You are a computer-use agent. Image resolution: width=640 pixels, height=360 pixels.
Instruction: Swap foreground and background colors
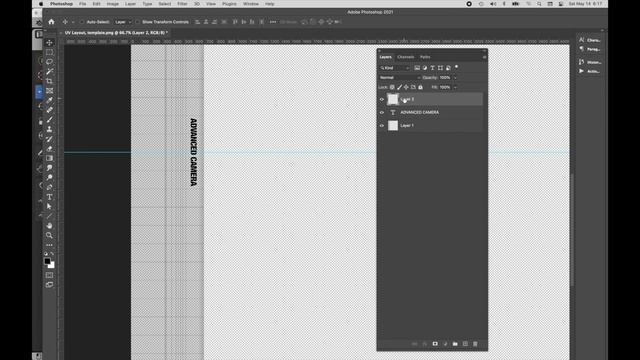pyautogui.click(x=52, y=254)
